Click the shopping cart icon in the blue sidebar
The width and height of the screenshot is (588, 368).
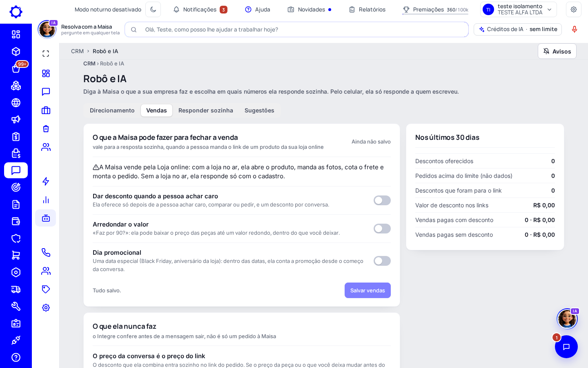16,255
